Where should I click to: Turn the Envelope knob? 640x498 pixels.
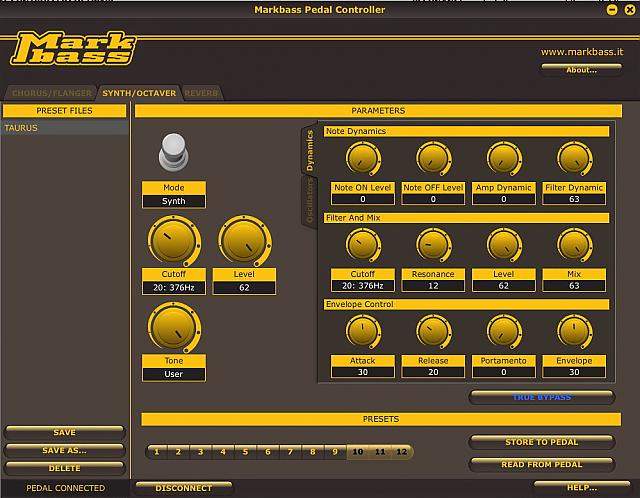tap(574, 331)
